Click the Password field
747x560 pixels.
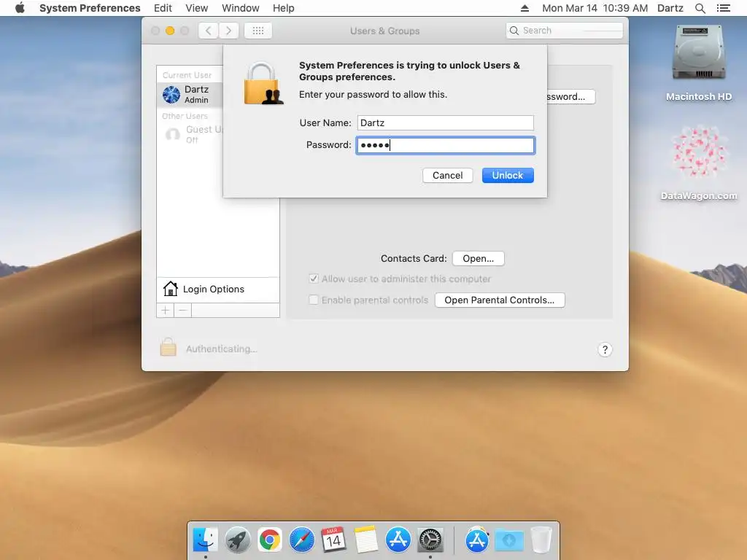tap(446, 145)
